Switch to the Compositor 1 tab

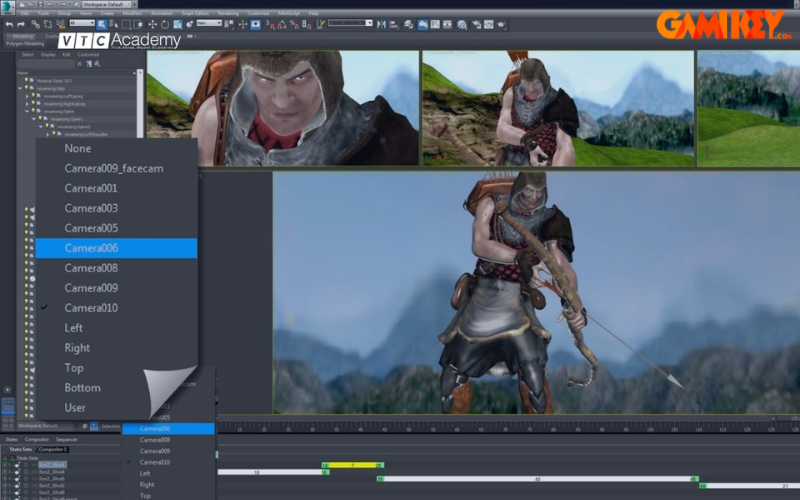click(x=53, y=449)
